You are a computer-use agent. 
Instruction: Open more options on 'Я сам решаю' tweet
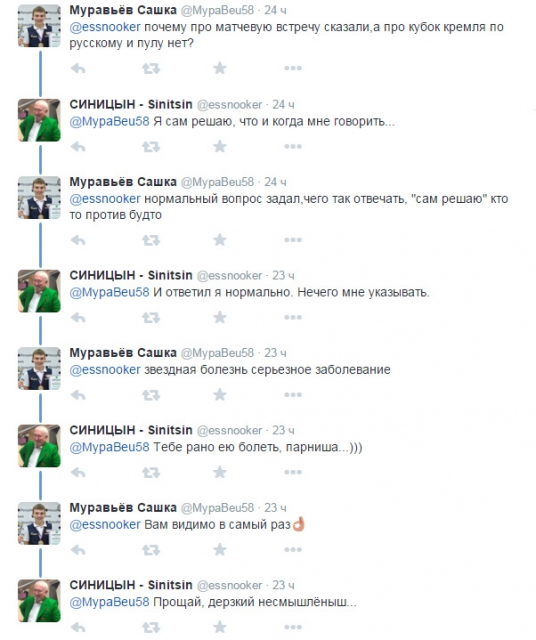tap(293, 146)
